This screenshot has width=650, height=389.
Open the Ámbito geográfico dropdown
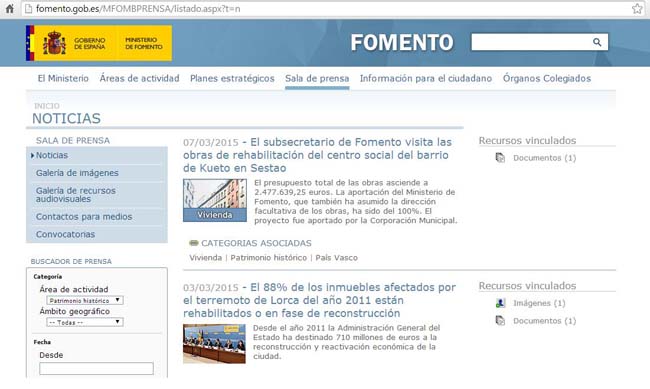[85, 322]
